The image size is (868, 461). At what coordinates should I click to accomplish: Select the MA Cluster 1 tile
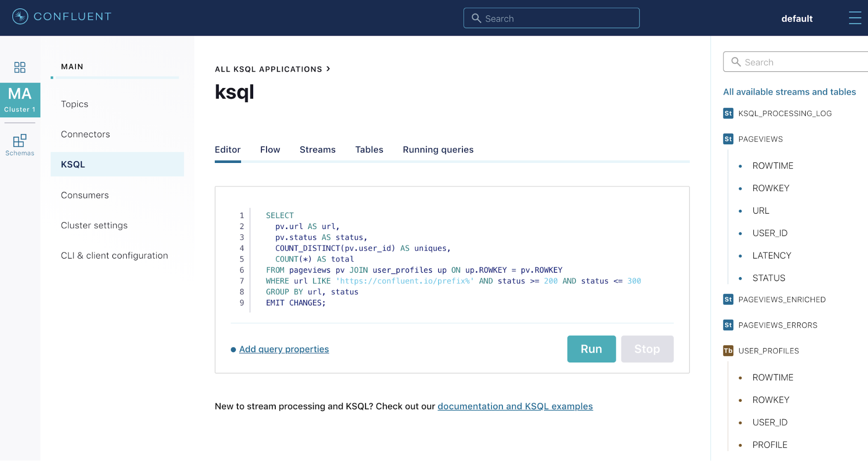click(20, 100)
